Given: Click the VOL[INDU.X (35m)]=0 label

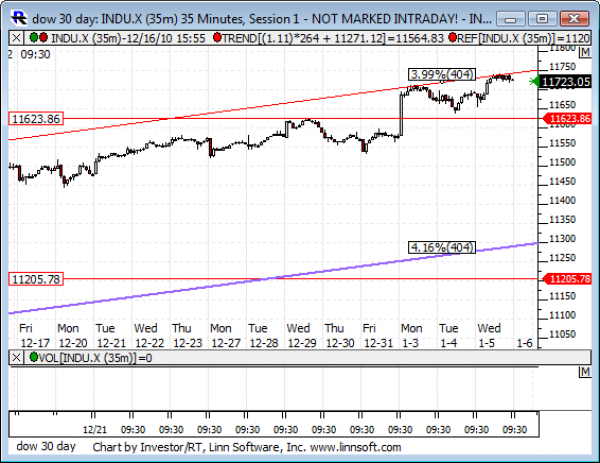Looking at the screenshot, I should click(95, 358).
